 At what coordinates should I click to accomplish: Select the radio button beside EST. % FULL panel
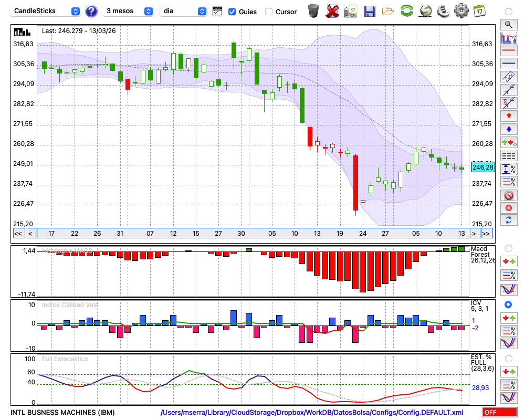508,359
